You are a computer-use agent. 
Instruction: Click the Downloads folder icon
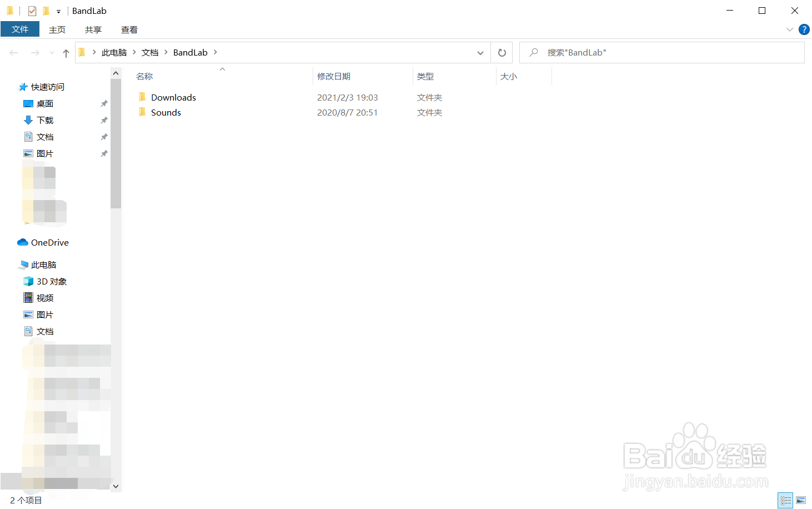tap(142, 97)
